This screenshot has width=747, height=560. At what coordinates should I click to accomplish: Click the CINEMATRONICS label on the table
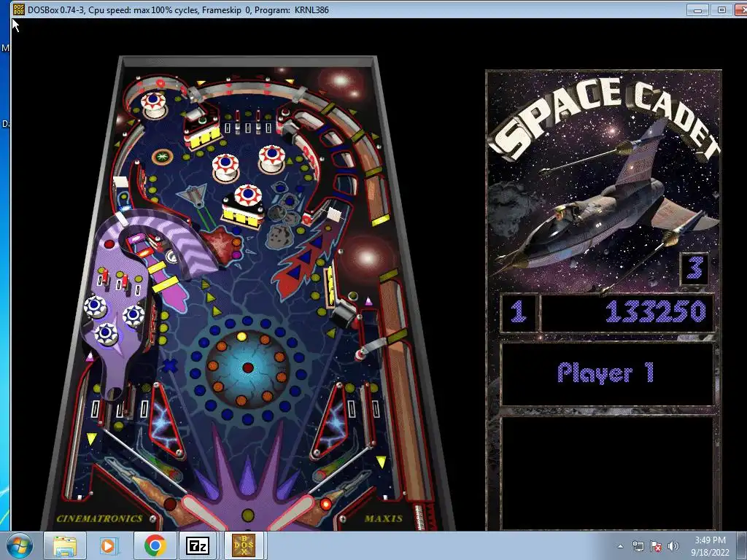coord(99,518)
